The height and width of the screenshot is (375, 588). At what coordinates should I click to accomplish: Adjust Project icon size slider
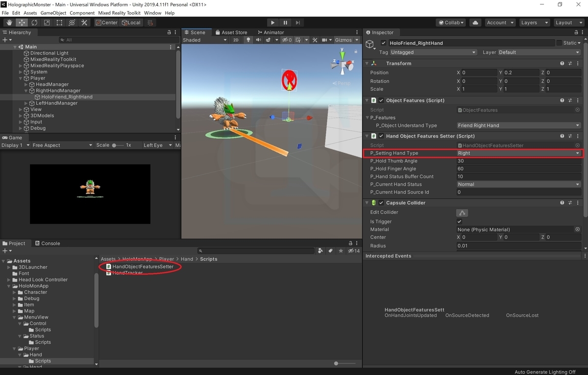coord(345,363)
